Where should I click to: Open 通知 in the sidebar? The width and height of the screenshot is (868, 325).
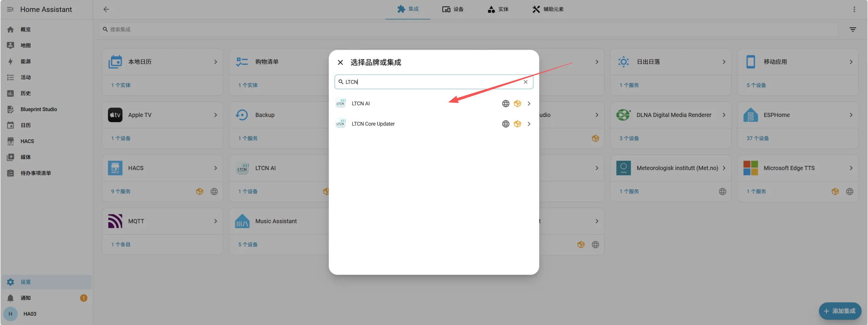tap(46, 298)
